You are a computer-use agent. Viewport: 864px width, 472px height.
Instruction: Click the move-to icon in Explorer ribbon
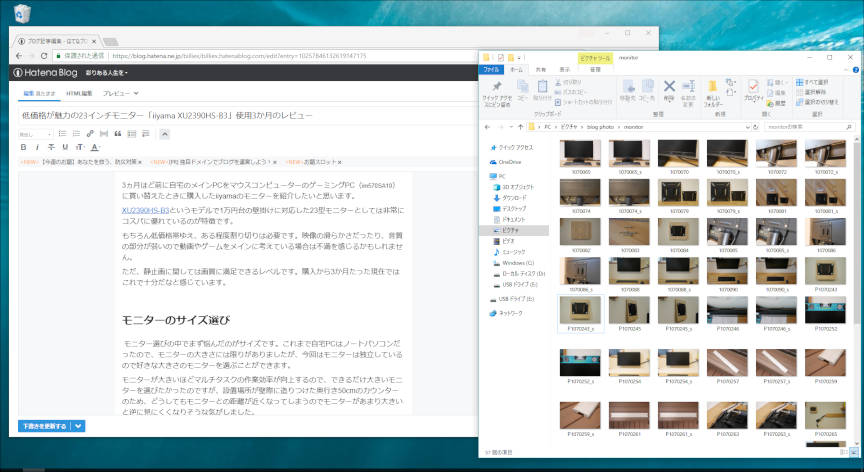[x=628, y=86]
